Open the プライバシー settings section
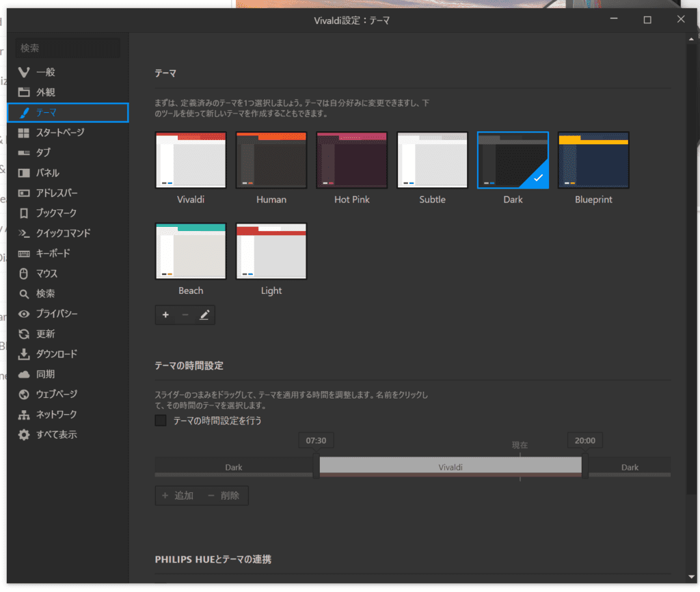The image size is (700, 592). tap(68, 314)
